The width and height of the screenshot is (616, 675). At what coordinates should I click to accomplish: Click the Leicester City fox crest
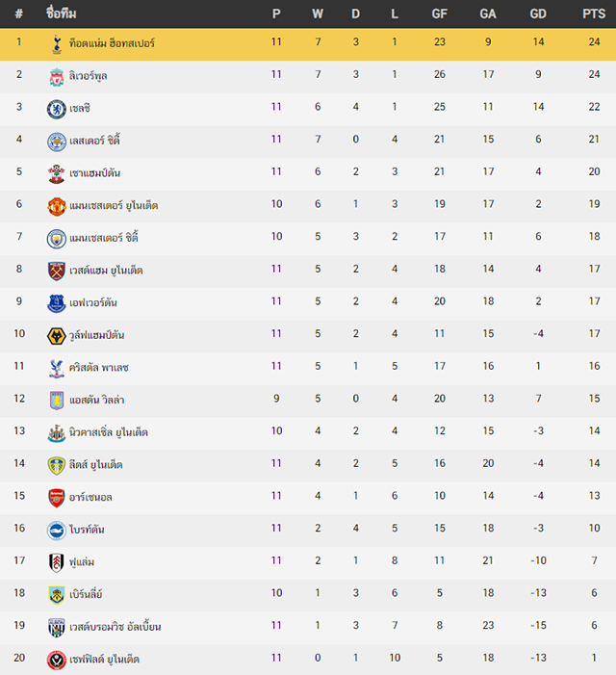click(57, 142)
